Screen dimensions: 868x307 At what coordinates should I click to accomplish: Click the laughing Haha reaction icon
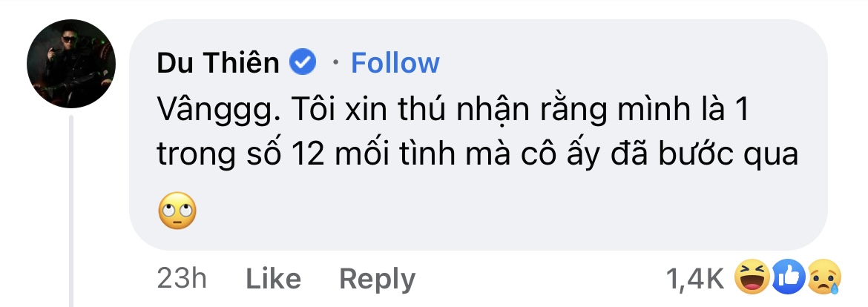(752, 276)
